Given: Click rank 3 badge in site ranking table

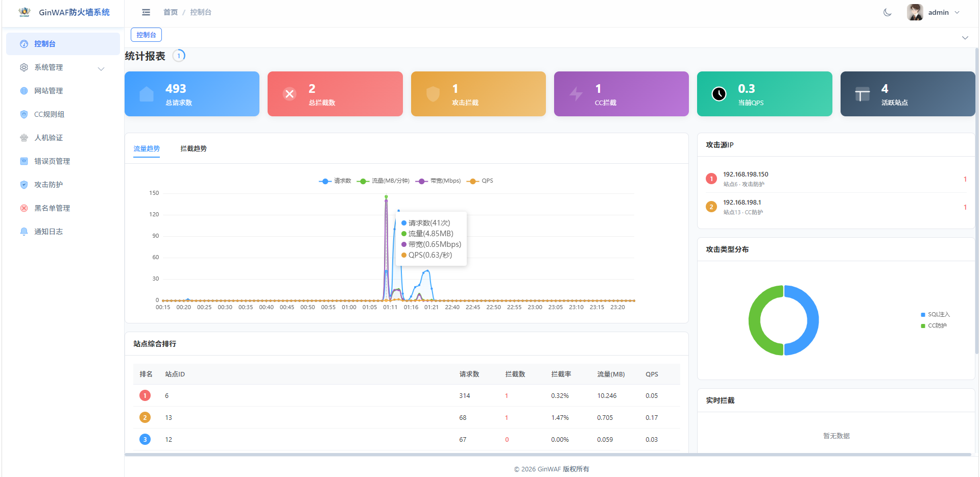Looking at the screenshot, I should (145, 439).
